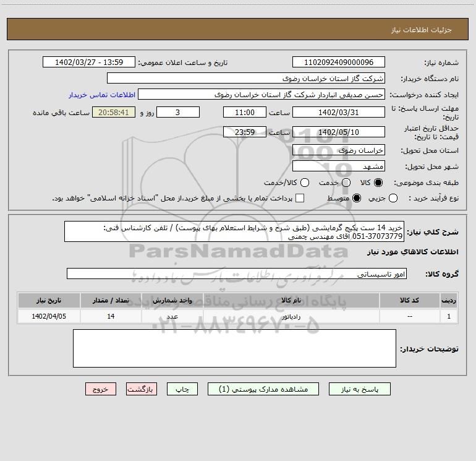Select the کالا/خدمت radio button

(305, 183)
